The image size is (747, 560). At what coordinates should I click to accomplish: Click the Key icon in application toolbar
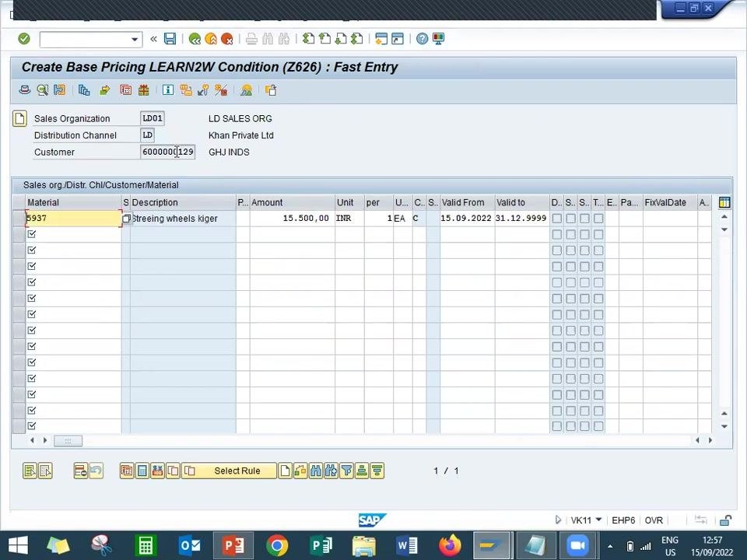pyautogui.click(x=203, y=90)
